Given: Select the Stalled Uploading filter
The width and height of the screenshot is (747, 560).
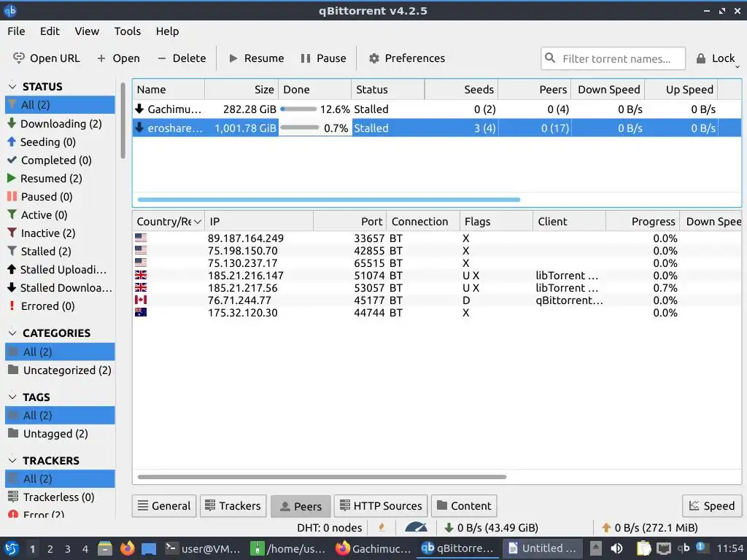Looking at the screenshot, I should pos(60,269).
